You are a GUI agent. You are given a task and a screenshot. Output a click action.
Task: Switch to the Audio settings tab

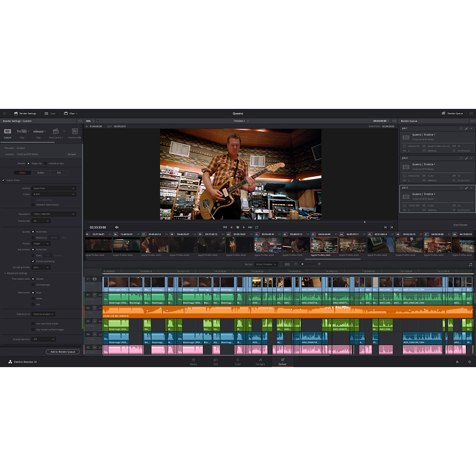click(x=40, y=173)
